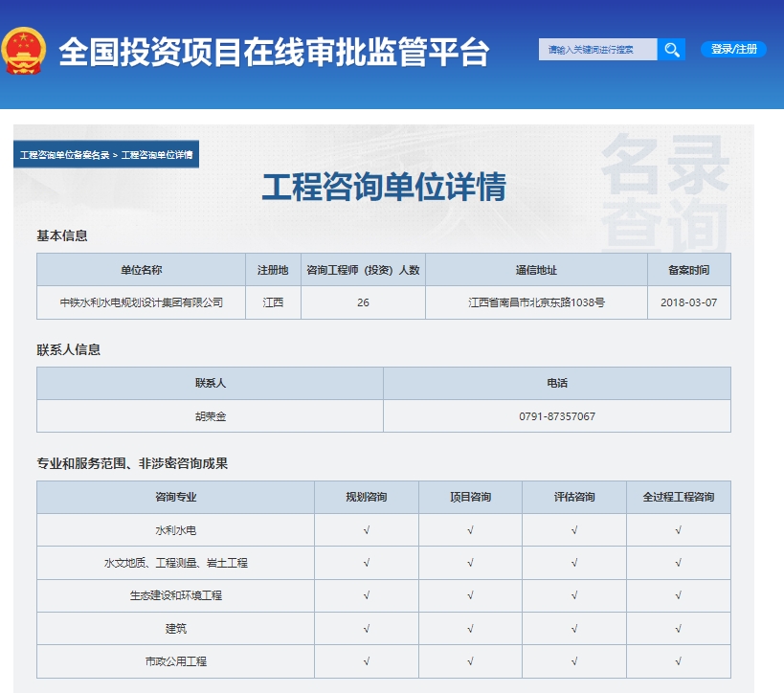Click the 市政公用工程 specialty row
Screen dimensions: 784x693
coord(384,661)
